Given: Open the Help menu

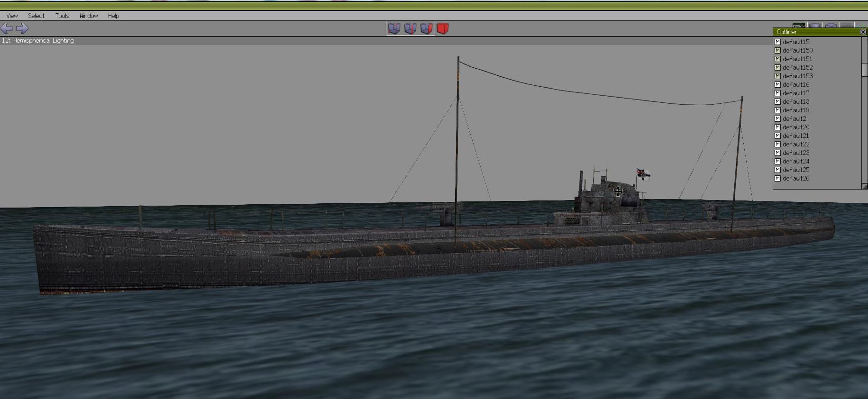Looking at the screenshot, I should 113,16.
